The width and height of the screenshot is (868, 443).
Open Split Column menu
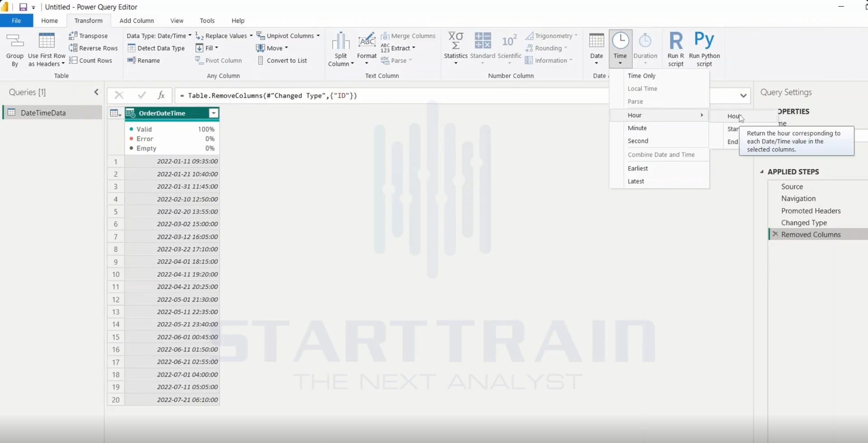coord(341,50)
